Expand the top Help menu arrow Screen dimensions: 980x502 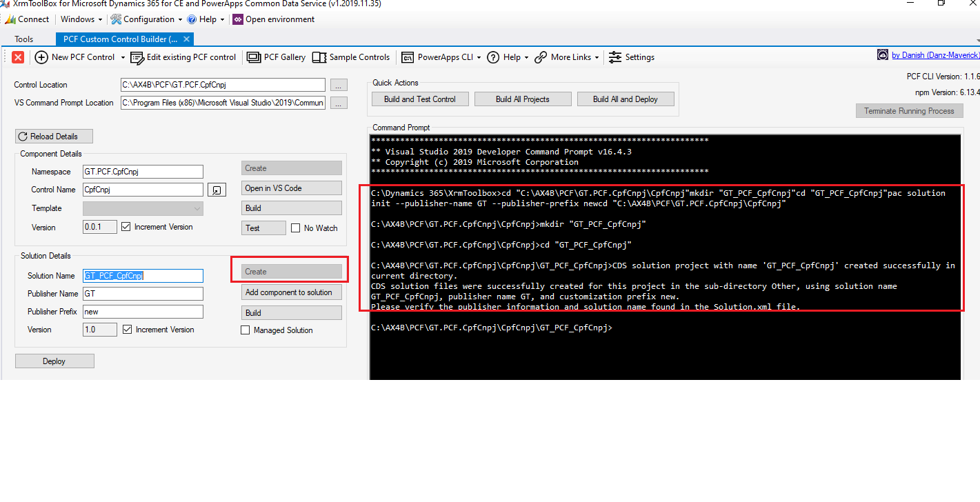(222, 19)
